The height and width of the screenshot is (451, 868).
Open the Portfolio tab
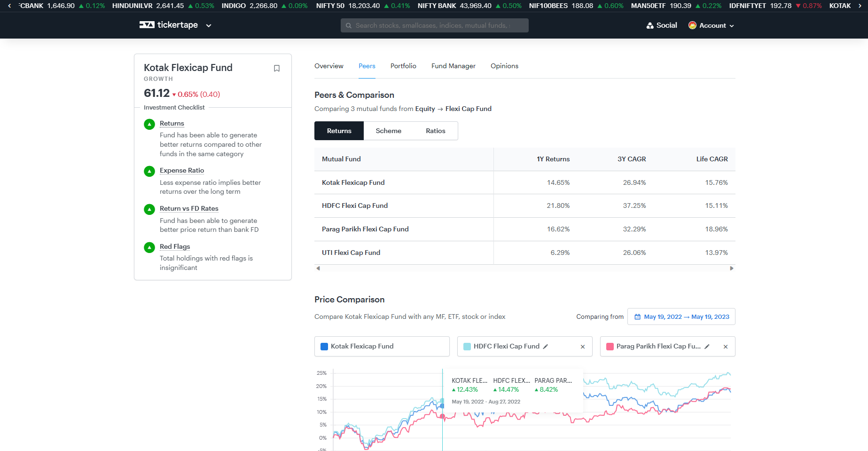(x=403, y=66)
